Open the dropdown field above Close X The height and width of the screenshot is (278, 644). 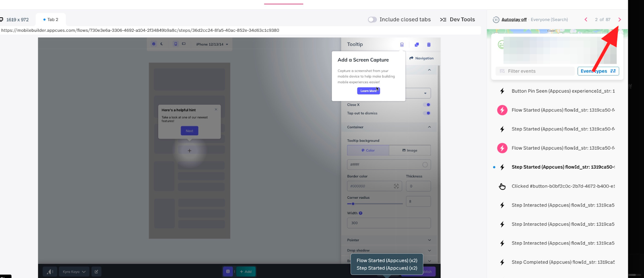click(x=418, y=93)
